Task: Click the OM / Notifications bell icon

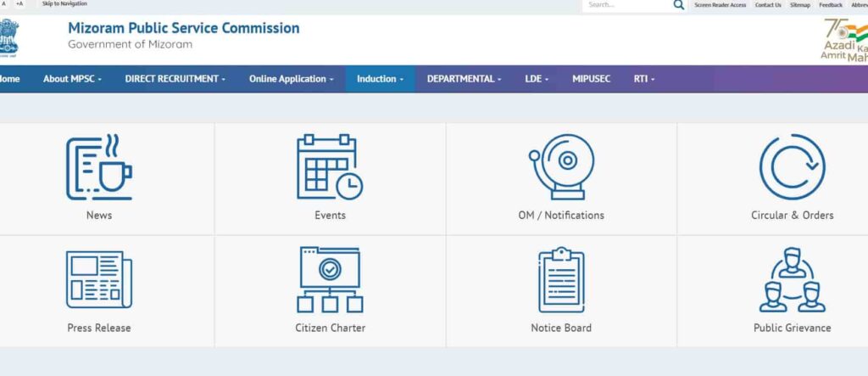Action: click(x=561, y=167)
